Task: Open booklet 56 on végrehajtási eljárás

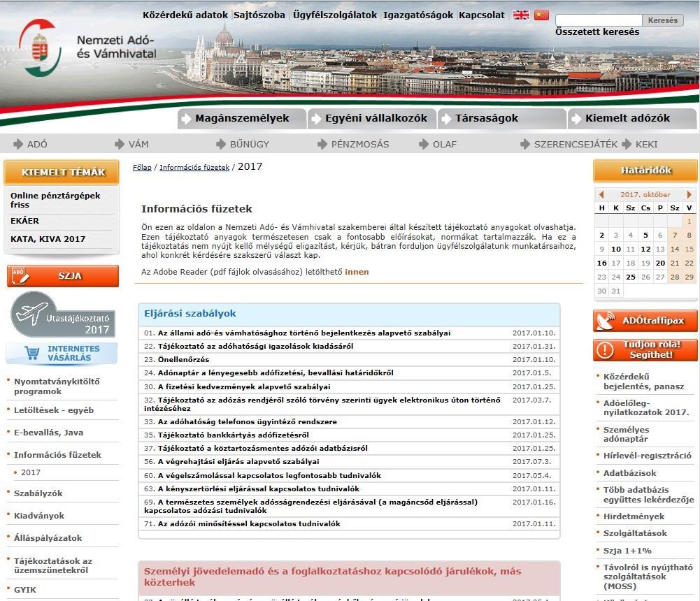Action: pos(239,462)
